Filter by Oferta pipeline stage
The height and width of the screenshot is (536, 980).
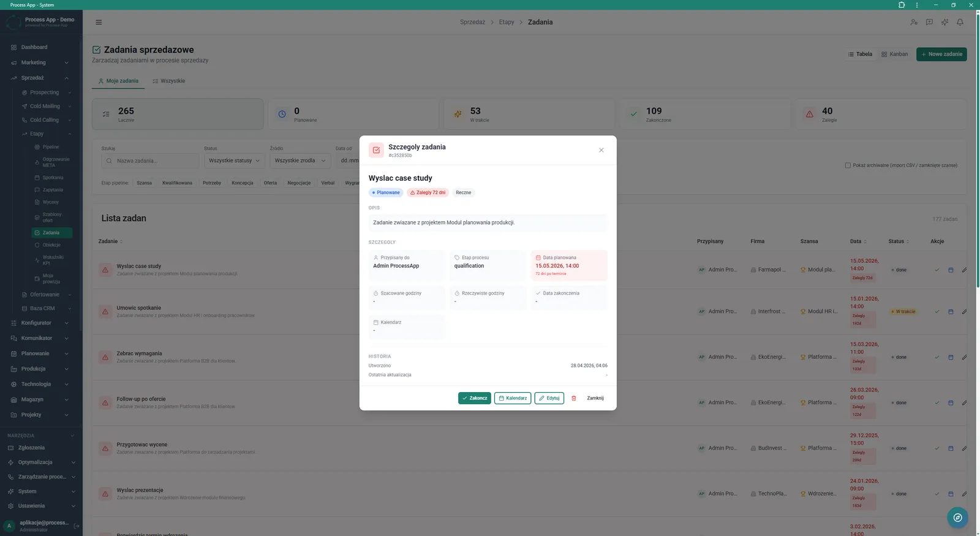[270, 183]
